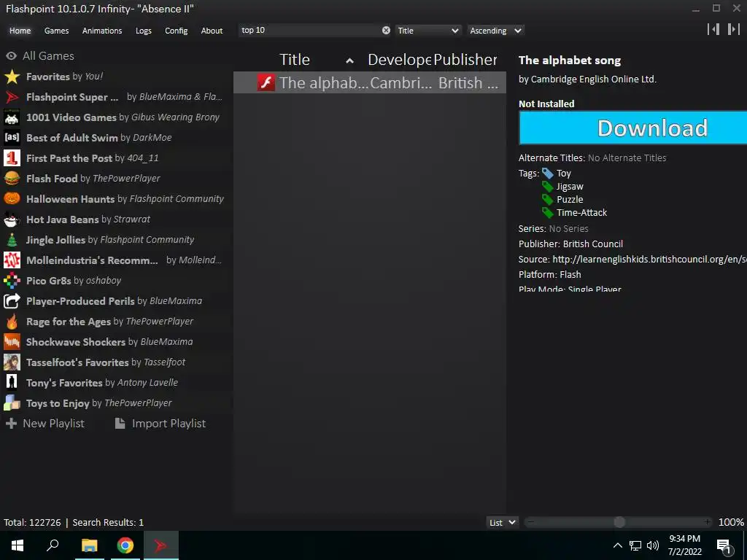Click the Shockwave Shockers orange icon
747x560 pixels.
click(12, 341)
